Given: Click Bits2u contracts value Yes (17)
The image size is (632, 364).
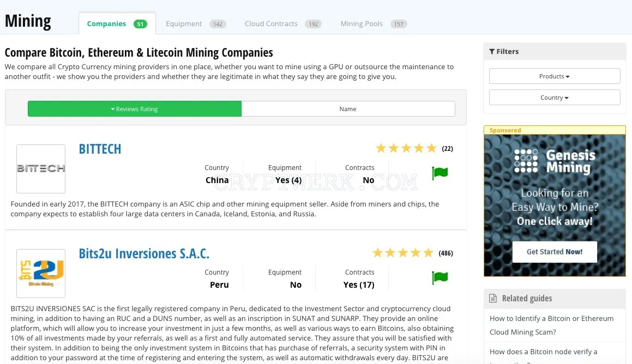Looking at the screenshot, I should (359, 284).
